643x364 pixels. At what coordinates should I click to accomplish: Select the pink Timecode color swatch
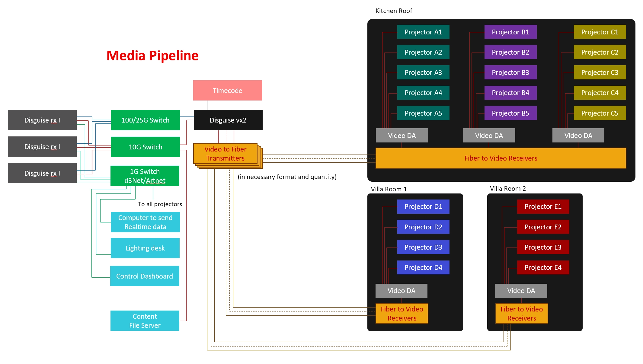pyautogui.click(x=227, y=90)
